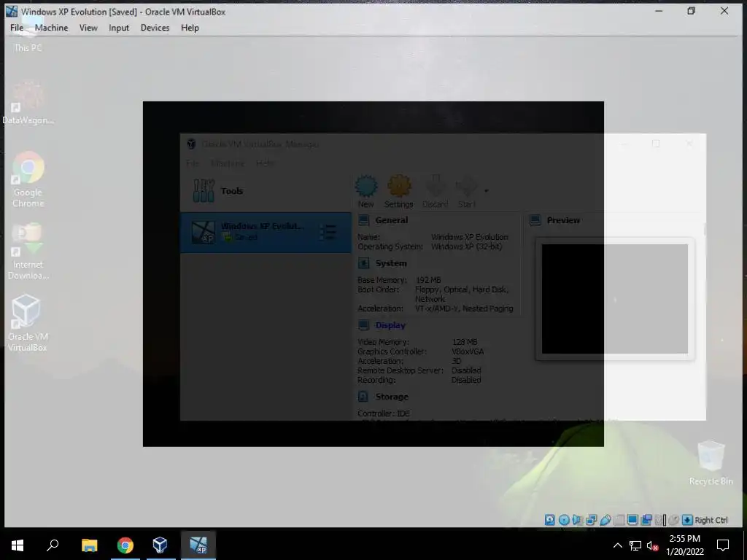Open Google Chrome from the taskbar

tap(125, 545)
